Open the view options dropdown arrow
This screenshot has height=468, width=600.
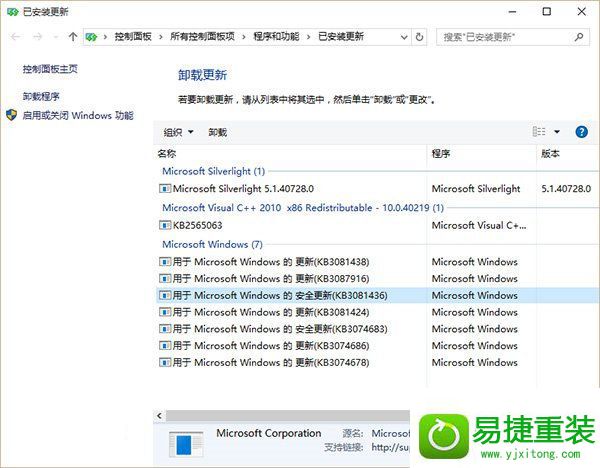click(x=557, y=132)
